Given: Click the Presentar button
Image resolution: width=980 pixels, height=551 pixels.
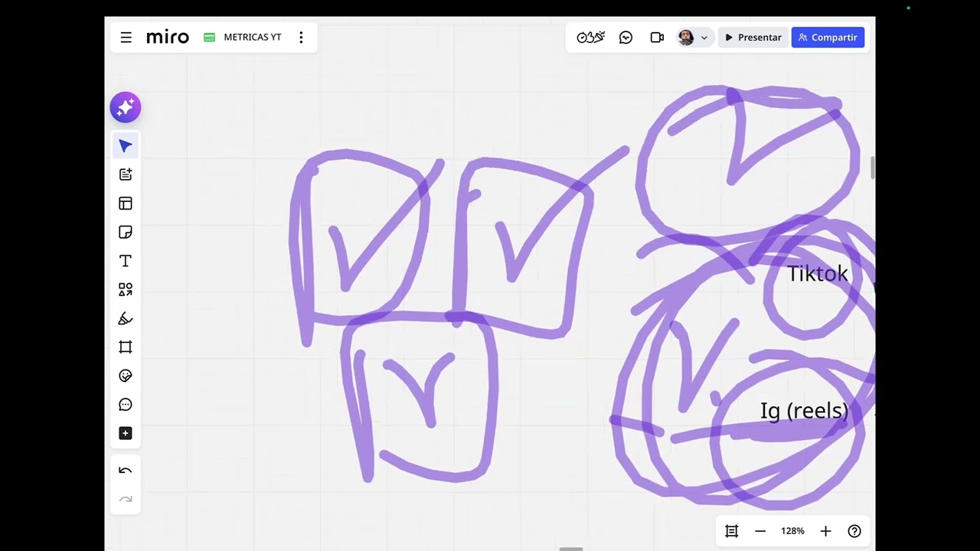Looking at the screenshot, I should (753, 37).
